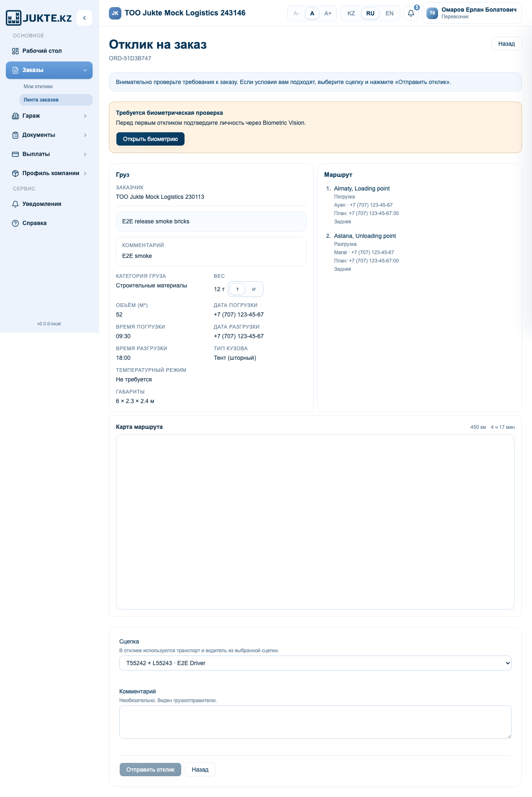Viewport: 532px width, 797px height.
Task: Click the Строительные материалы category value
Action: (x=151, y=285)
